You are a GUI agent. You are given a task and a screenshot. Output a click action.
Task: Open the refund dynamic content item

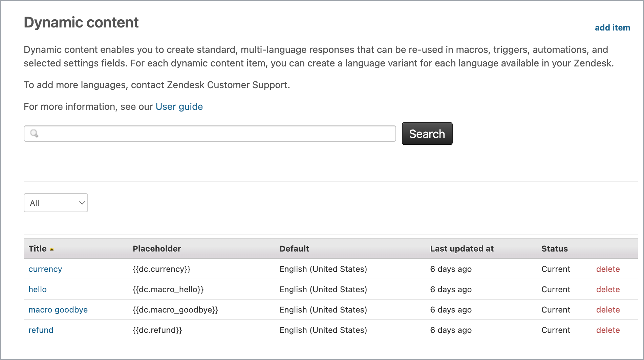[41, 330]
